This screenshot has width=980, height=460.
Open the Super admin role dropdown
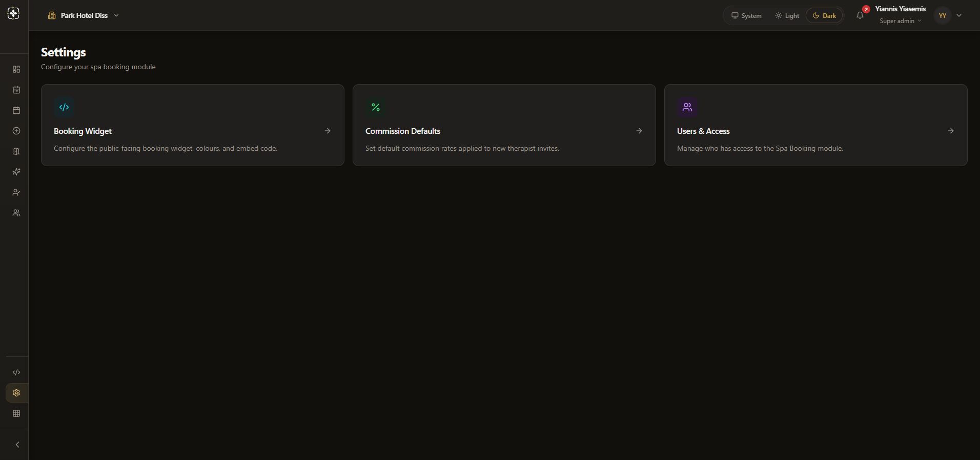click(901, 21)
